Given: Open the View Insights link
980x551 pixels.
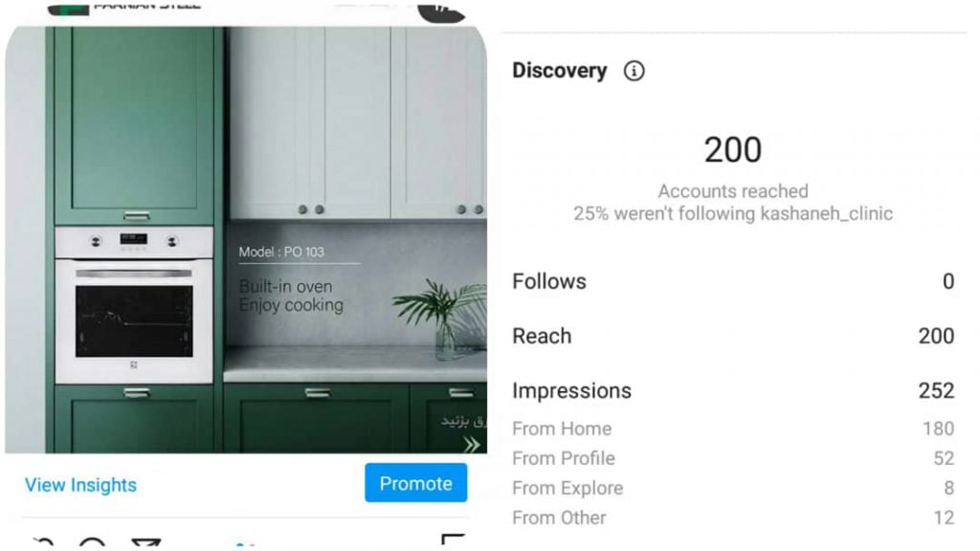Looking at the screenshot, I should point(80,485).
